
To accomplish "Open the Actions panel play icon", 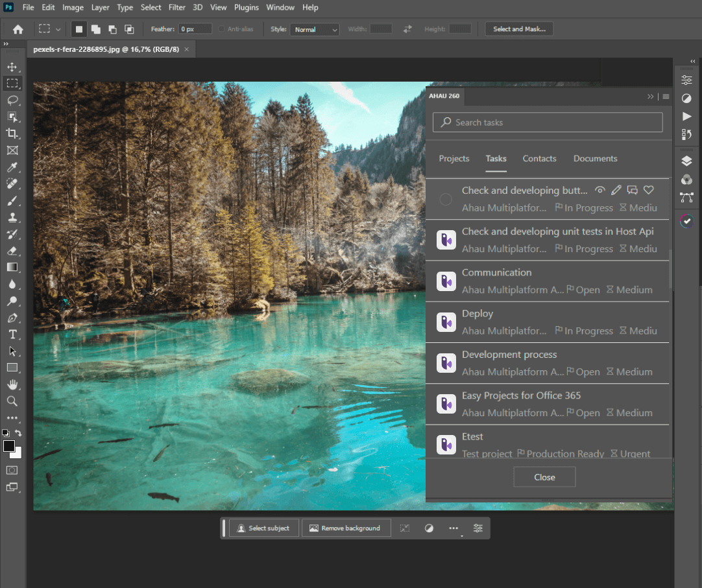I will [686, 117].
